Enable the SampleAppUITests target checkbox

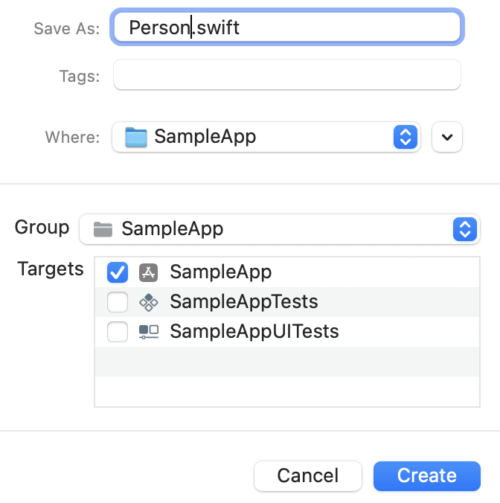click(117, 332)
